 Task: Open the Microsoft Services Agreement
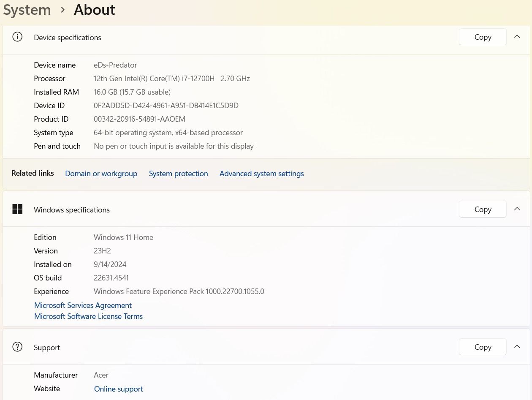tap(83, 305)
